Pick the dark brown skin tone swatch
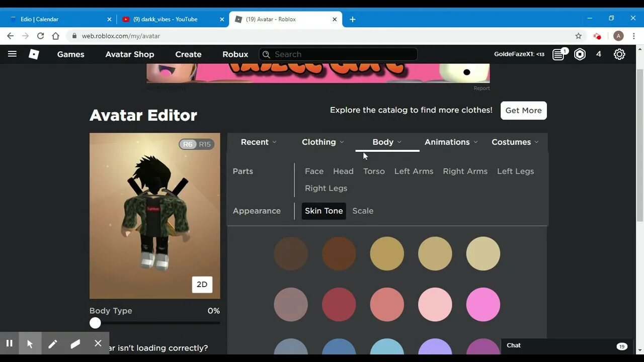The image size is (644, 362). coord(291,253)
